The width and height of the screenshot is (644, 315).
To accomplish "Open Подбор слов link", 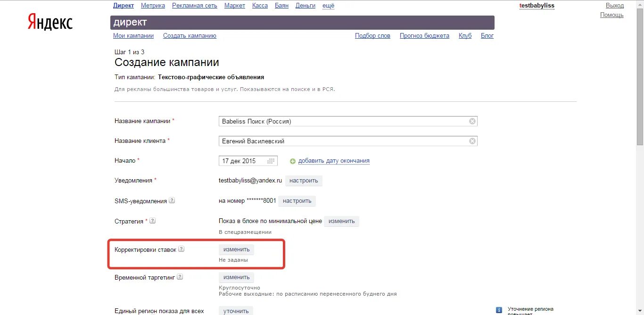I will tap(372, 36).
